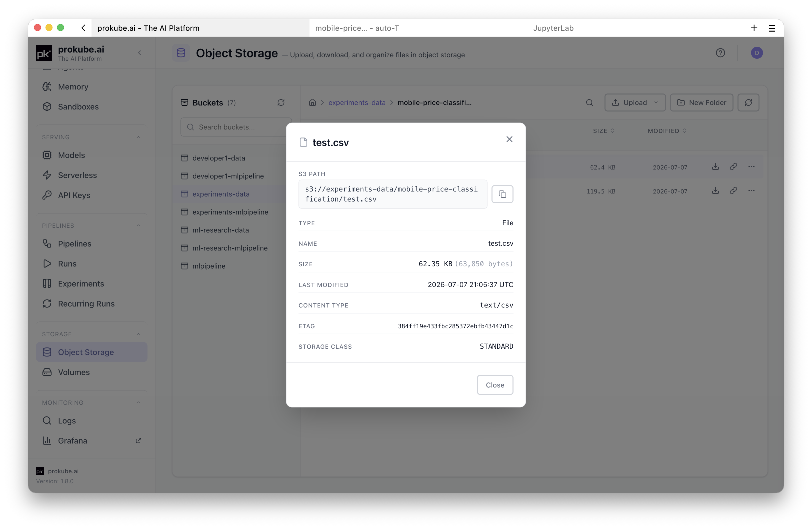The width and height of the screenshot is (812, 530).
Task: Focus the Search buckets field
Action: pos(236,127)
